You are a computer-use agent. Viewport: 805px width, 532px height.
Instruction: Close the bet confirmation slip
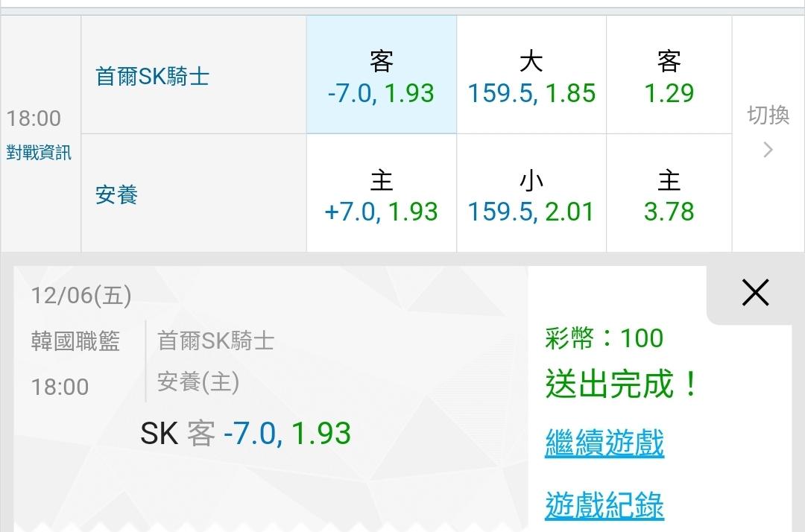coord(755,294)
